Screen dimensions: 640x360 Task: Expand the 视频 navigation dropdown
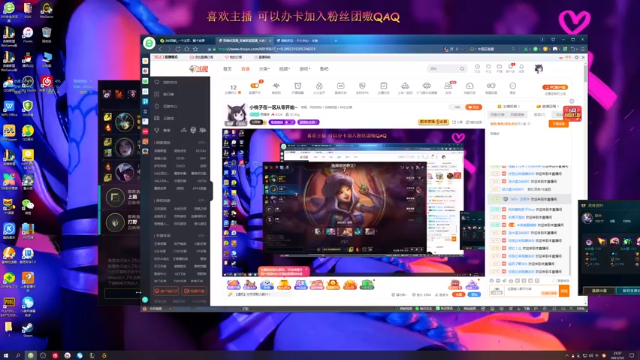coord(284,69)
